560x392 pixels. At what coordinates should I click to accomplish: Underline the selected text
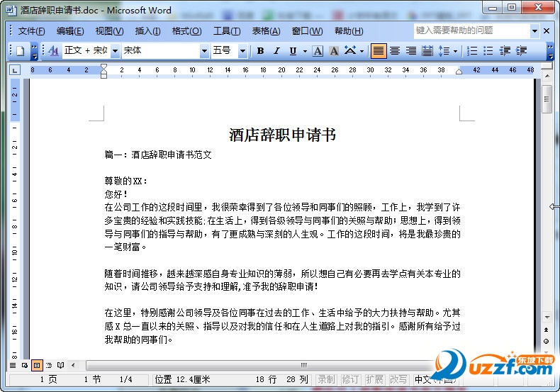tap(293, 51)
